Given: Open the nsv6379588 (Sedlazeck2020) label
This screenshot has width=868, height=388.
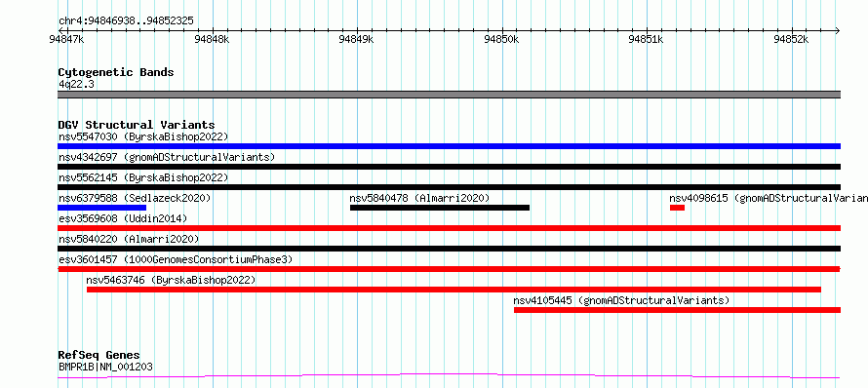Looking at the screenshot, I should click(135, 198).
